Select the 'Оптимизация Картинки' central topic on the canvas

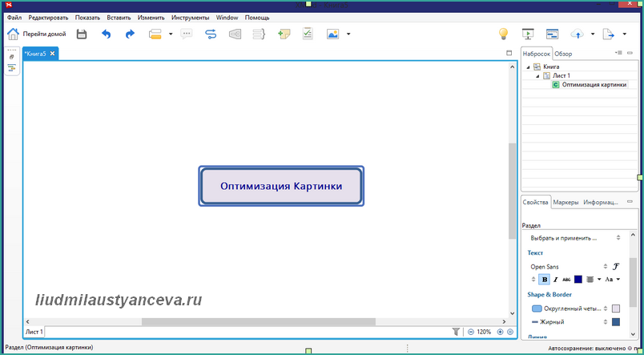click(x=281, y=186)
